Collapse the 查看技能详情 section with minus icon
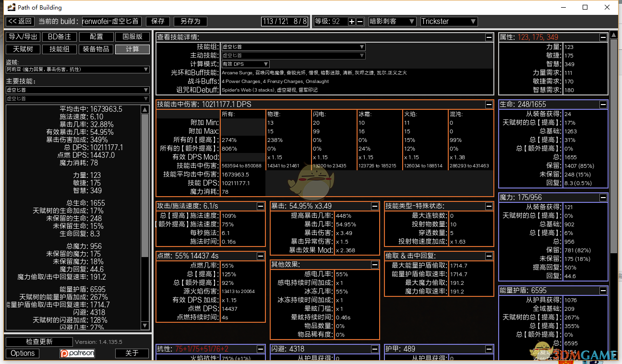Screen dimensions: 622x364 tap(489, 37)
